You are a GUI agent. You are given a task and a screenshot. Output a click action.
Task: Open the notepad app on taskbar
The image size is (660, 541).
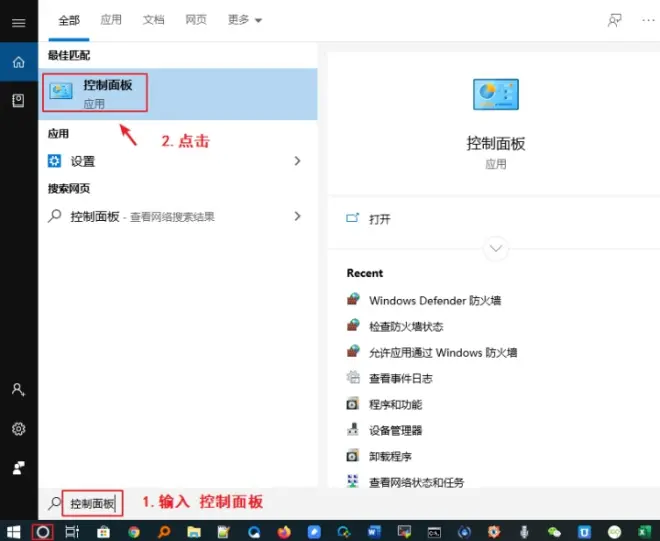[x=224, y=532]
